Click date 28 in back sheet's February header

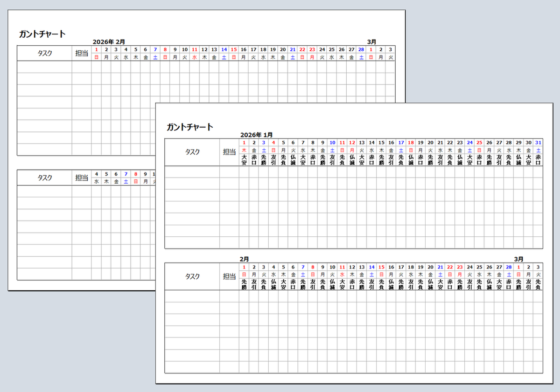[x=361, y=49]
